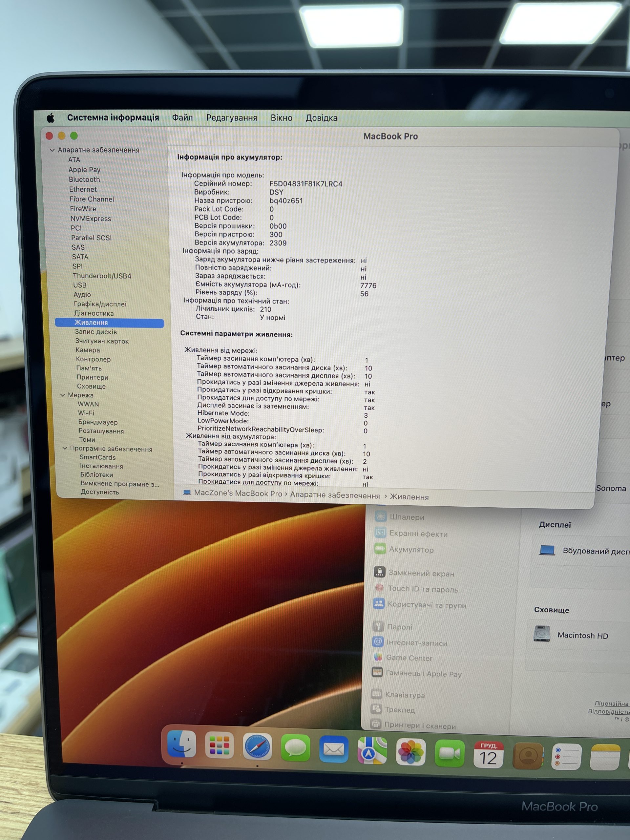Open Calendar showing 12 in the Dock
This screenshot has width=630, height=840.
tap(488, 755)
